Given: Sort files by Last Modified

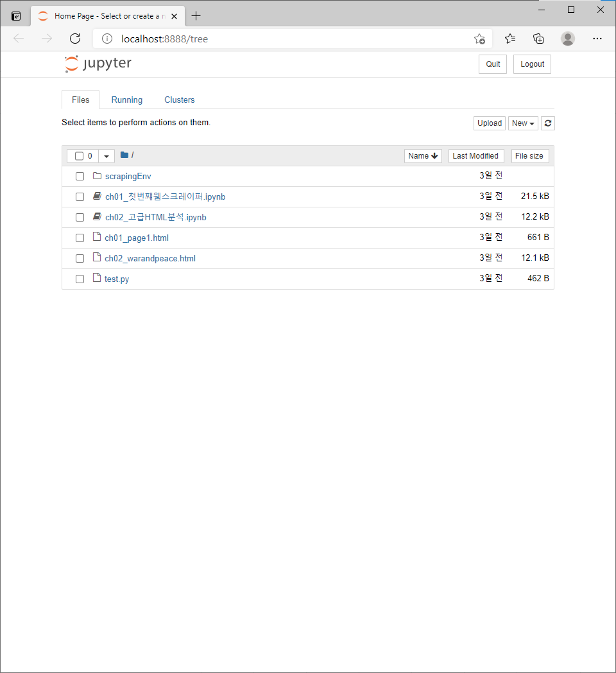Looking at the screenshot, I should [x=475, y=156].
